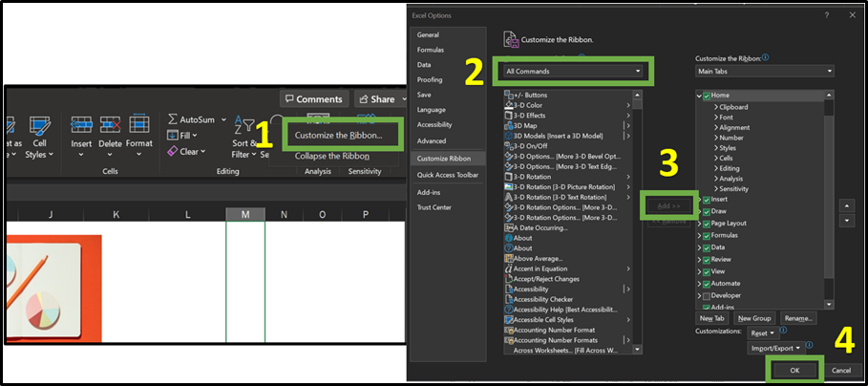Click the 3D Models command icon
This screenshot has width=868, height=386.
509,136
